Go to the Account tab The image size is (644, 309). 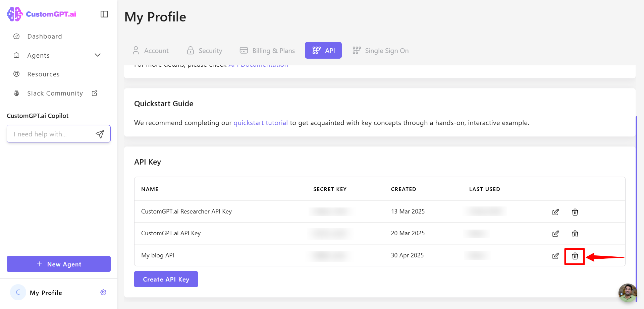click(x=151, y=51)
